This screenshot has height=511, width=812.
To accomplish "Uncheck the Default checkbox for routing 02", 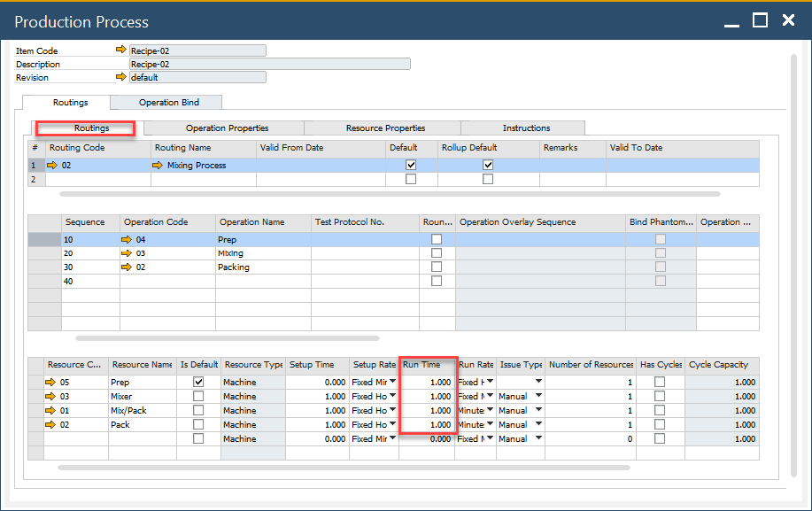I will point(410,165).
